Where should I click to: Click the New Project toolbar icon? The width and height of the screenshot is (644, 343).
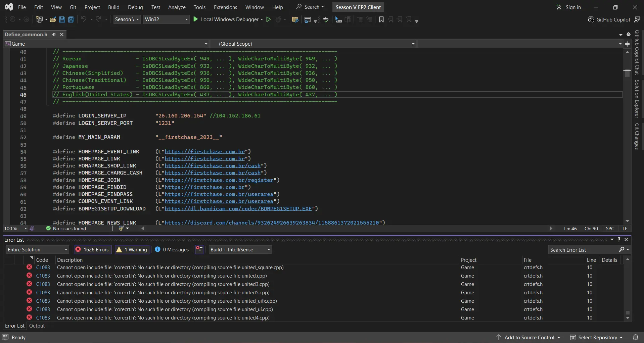pos(39,19)
